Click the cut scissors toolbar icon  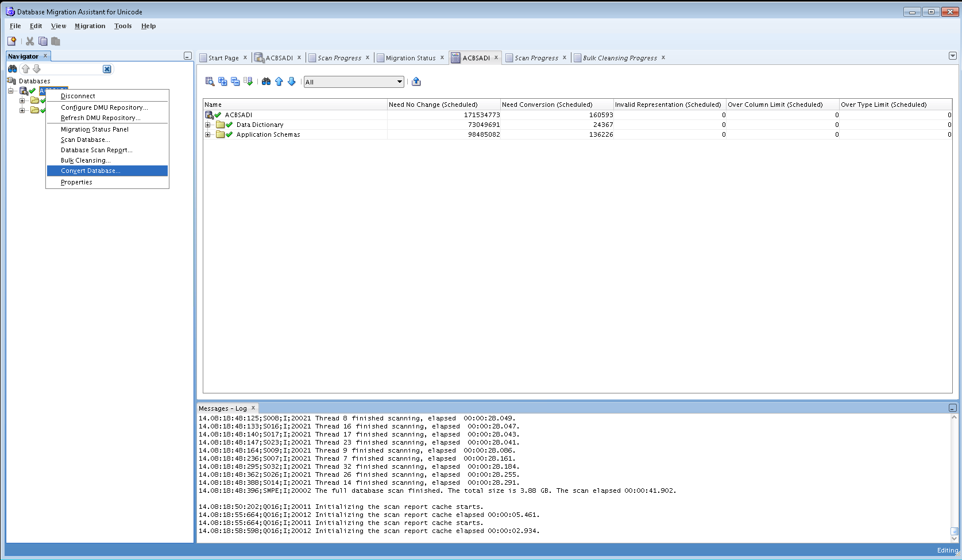(x=30, y=41)
